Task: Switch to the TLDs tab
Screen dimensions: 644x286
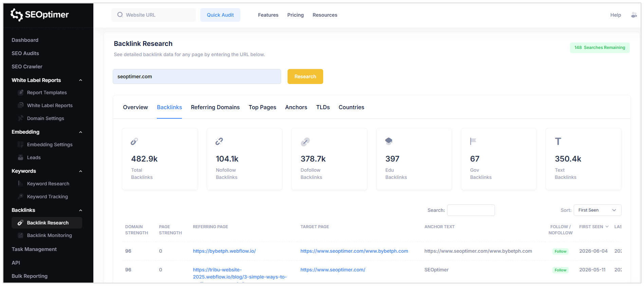Action: pos(323,107)
